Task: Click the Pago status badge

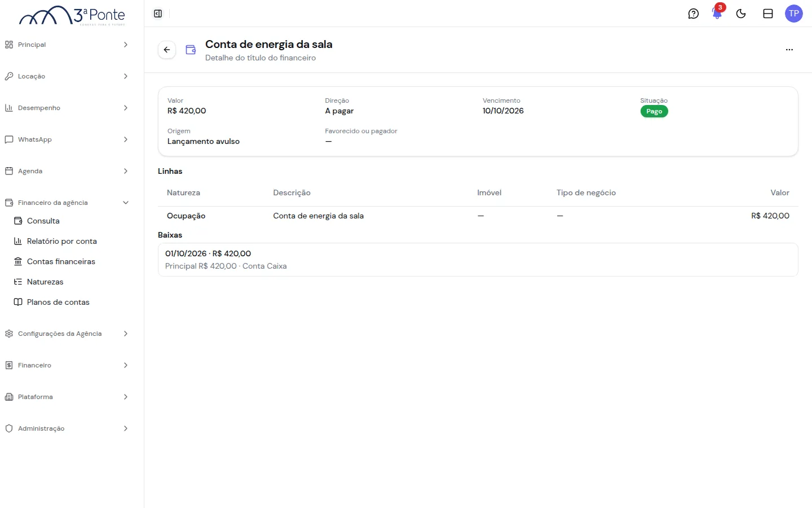Action: pos(654,111)
